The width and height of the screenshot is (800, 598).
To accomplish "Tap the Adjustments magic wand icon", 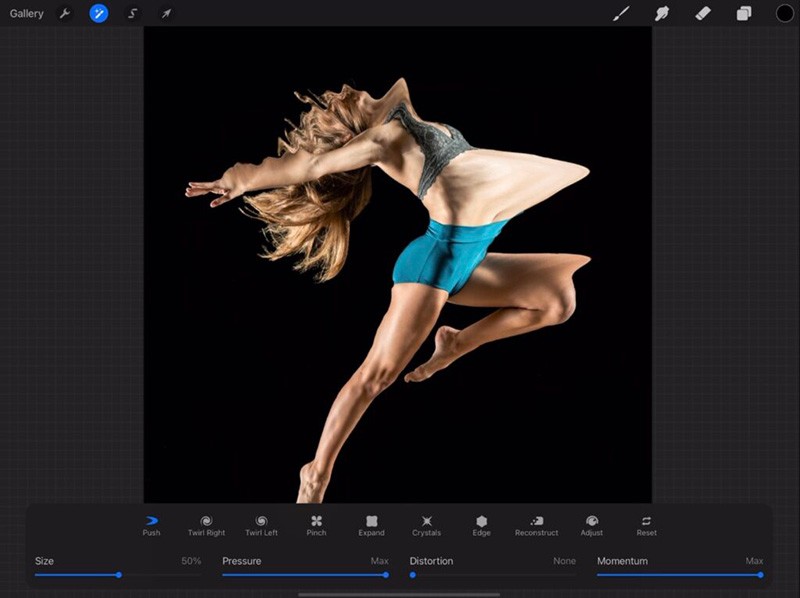I will 99,14.
